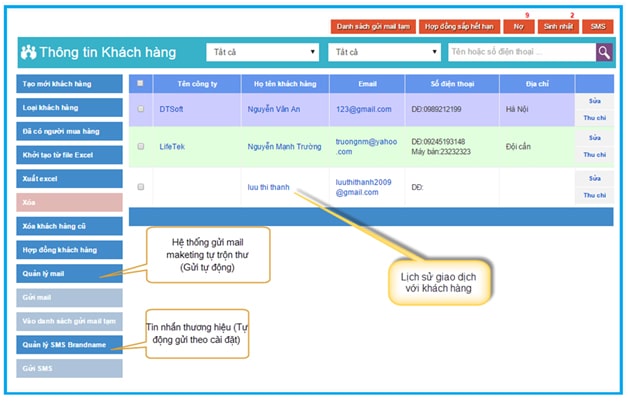628x403 pixels.
Task: Open 'Danh sách gửi mail tạm'
Action: (372, 26)
